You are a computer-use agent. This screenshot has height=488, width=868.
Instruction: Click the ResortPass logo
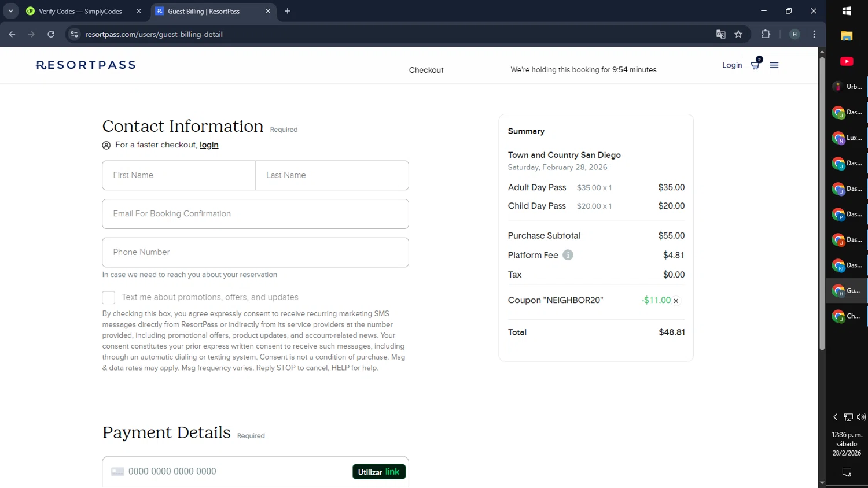(86, 65)
